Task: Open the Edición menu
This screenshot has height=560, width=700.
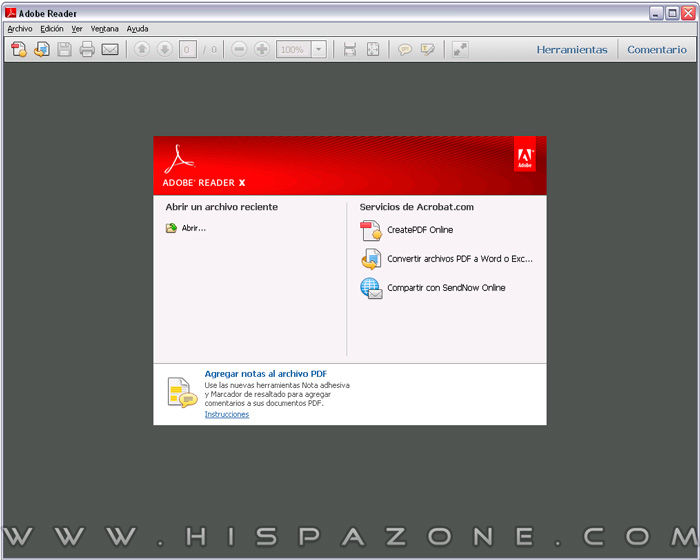Action: 52,29
